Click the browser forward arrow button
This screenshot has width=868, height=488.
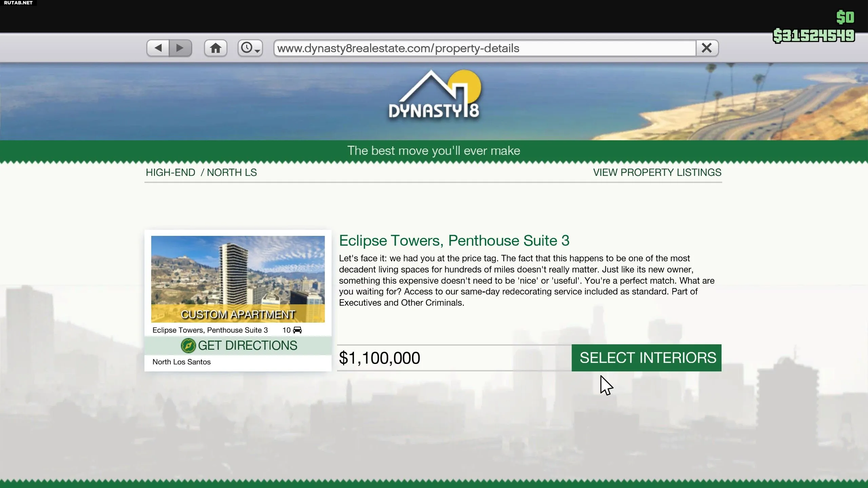click(180, 48)
